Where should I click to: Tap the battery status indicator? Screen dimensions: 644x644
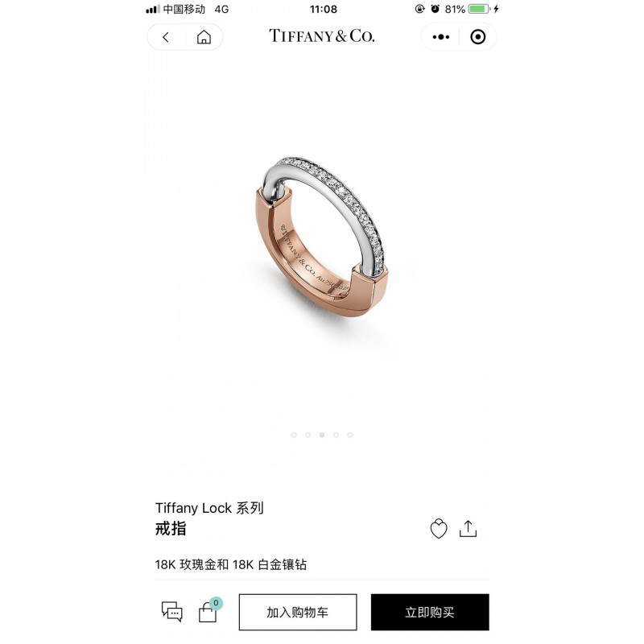pyautogui.click(x=478, y=9)
